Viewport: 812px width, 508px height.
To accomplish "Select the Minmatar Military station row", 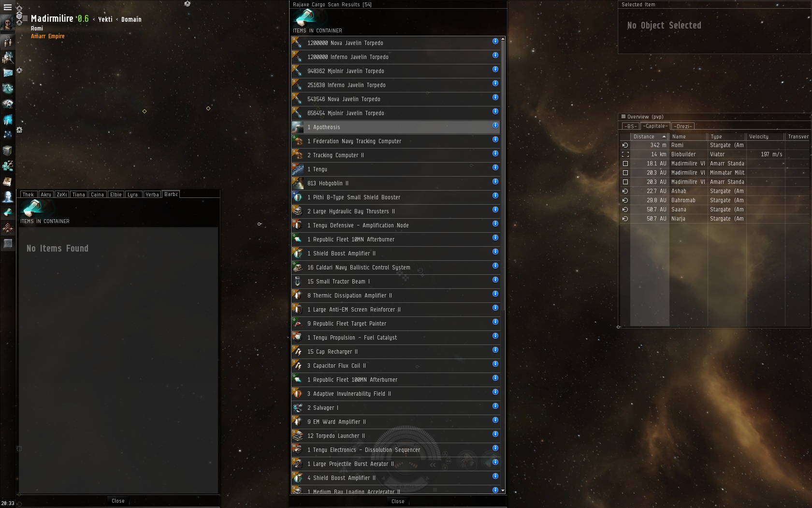I will coord(715,173).
